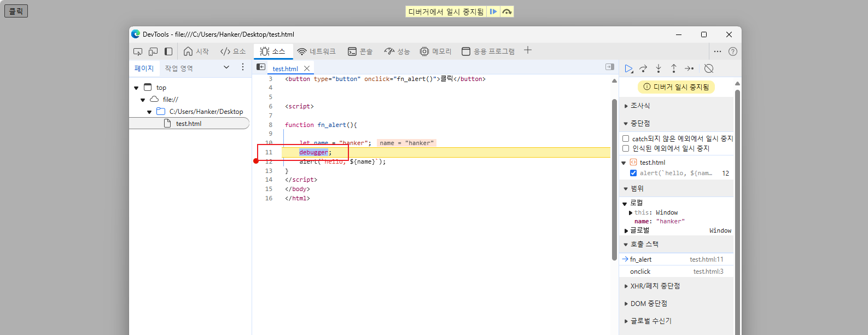The height and width of the screenshot is (335, 868).
Task: Collapse test.html breakpoint group
Action: point(624,163)
